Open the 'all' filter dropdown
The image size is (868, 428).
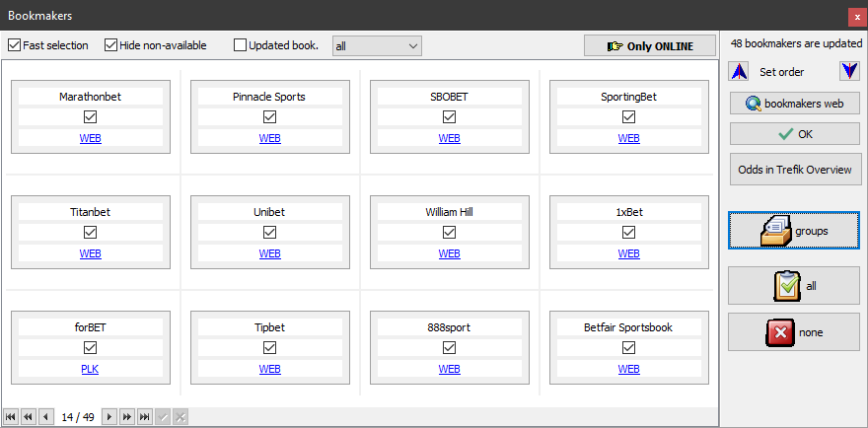point(377,45)
